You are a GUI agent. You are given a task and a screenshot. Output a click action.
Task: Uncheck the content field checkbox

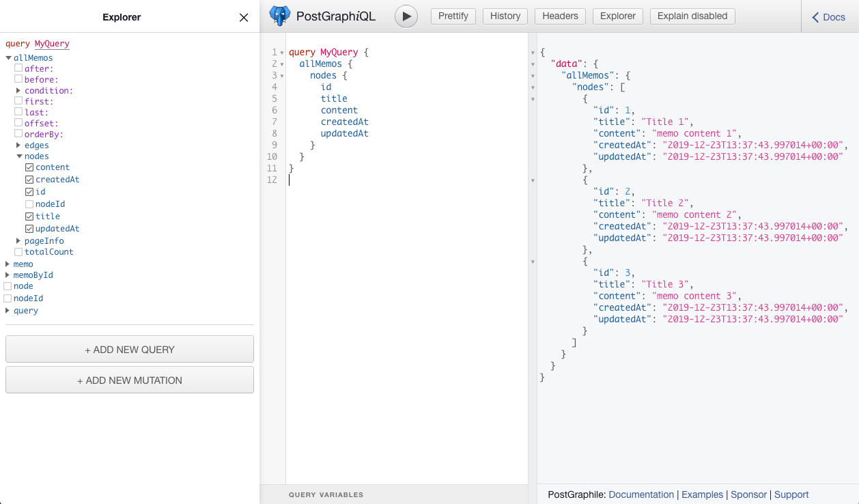(29, 167)
